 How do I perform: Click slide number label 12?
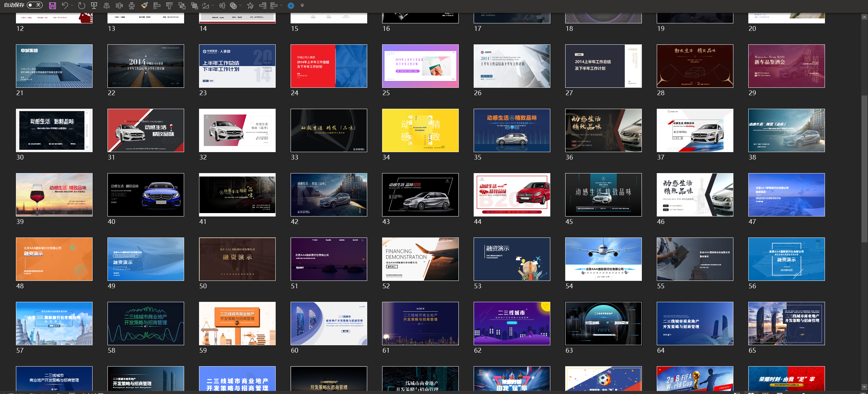[20, 28]
